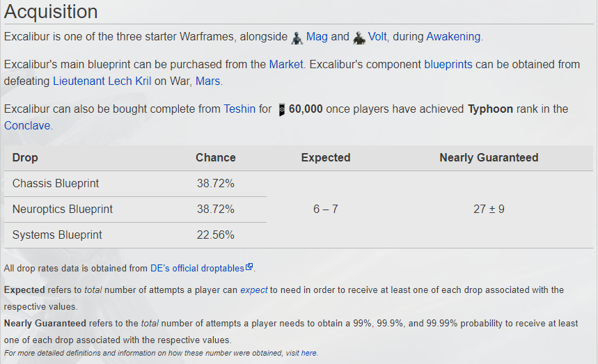
Task: Go to the Conclave link
Action: point(27,126)
